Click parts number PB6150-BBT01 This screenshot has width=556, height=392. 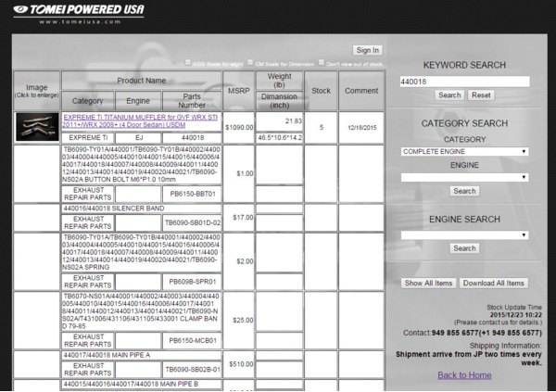[x=192, y=194]
